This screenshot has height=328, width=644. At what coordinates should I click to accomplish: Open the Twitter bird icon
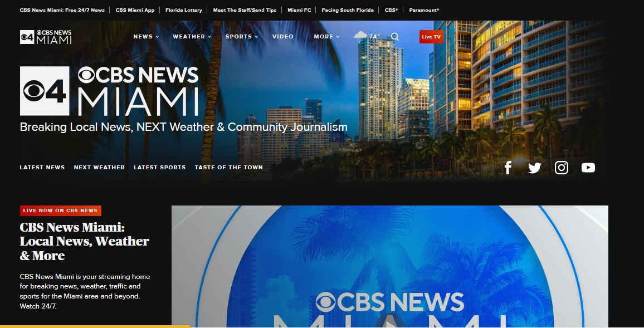coord(534,168)
